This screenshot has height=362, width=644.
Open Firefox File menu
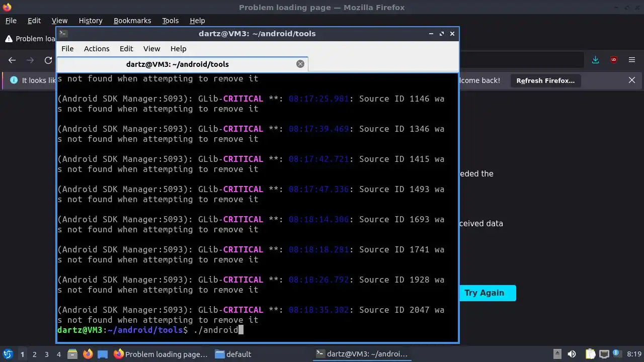(11, 21)
